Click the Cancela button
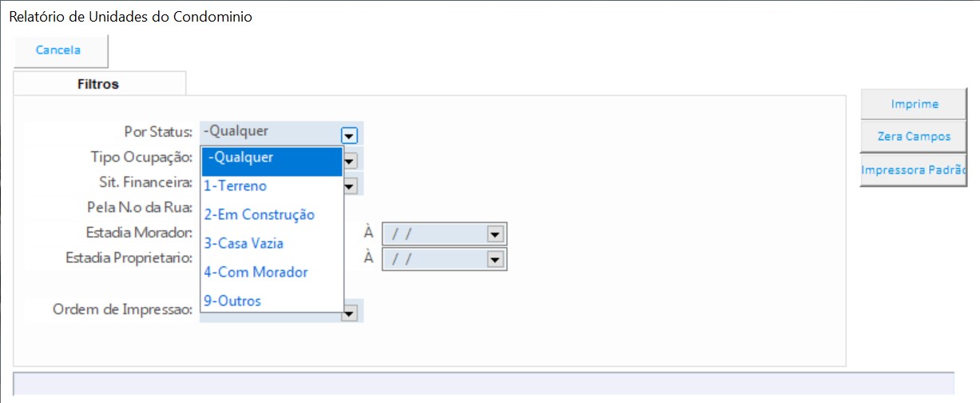Screen dimensions: 980x403 59,50
